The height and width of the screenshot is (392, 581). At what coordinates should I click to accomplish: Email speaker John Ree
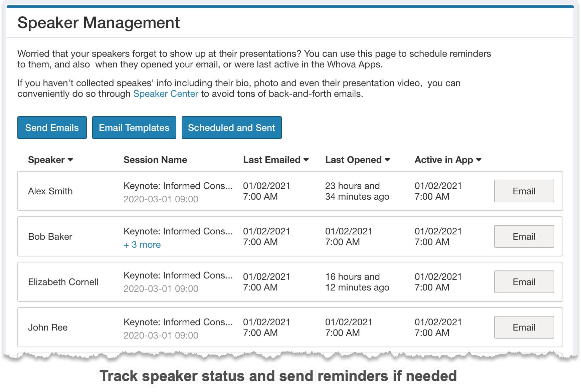click(524, 327)
